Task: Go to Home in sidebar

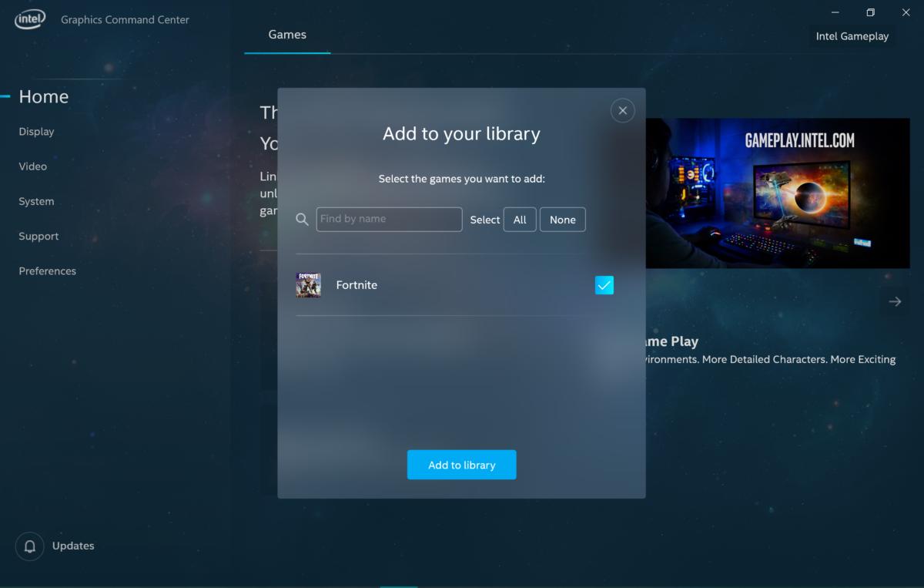Action: click(44, 96)
